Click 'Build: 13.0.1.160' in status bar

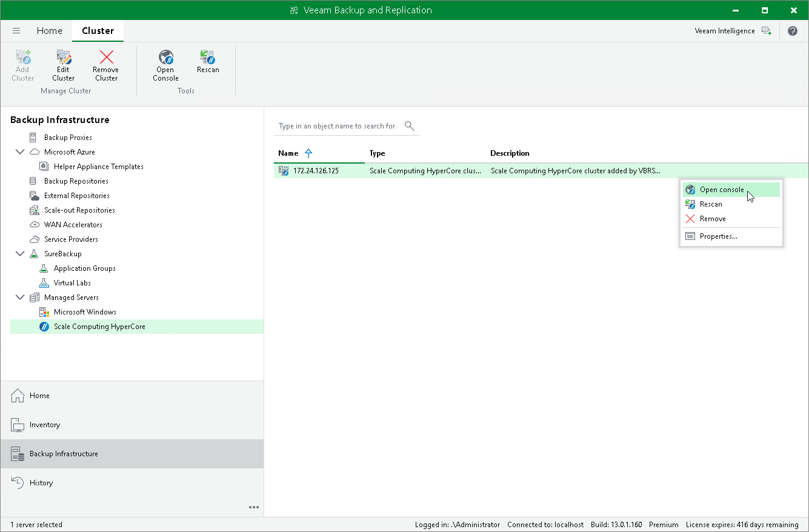[616, 525]
